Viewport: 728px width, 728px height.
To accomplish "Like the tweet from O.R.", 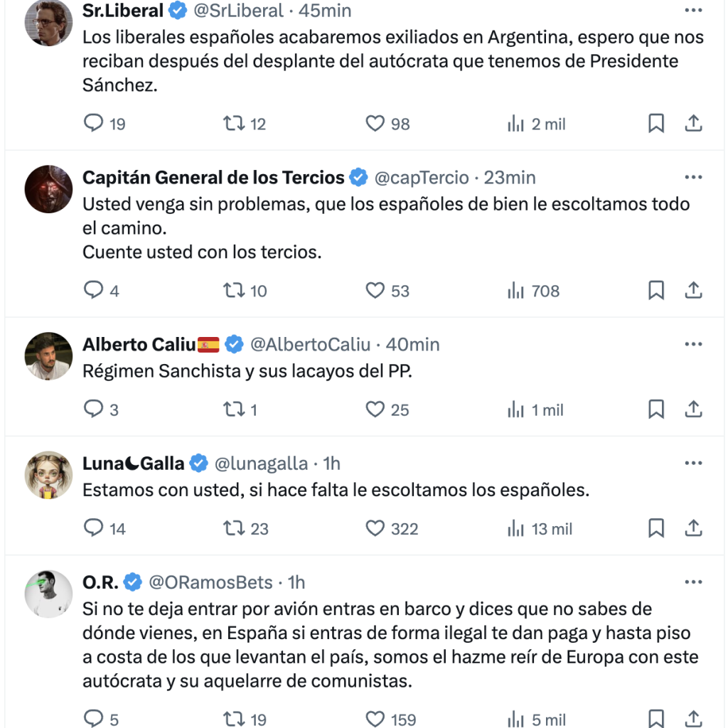I will [x=375, y=718].
